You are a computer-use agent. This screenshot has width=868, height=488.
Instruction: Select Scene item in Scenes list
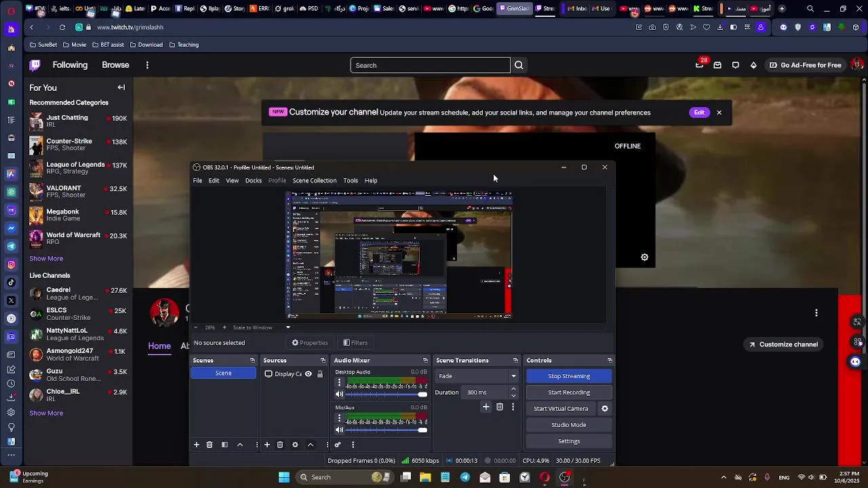point(223,373)
